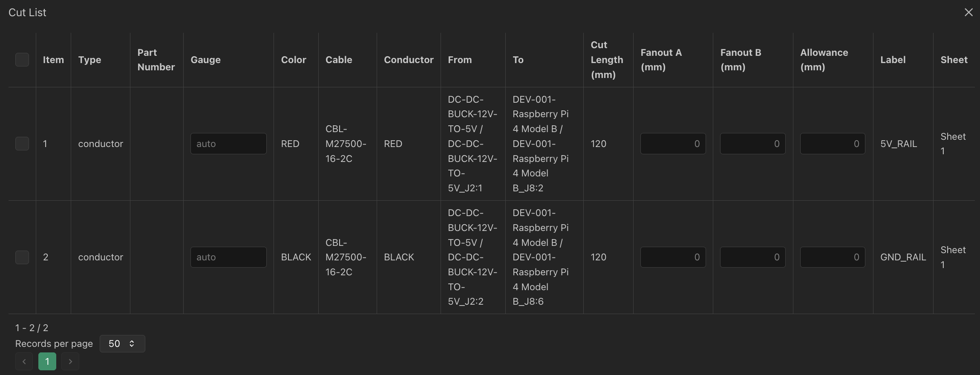The image size is (980, 375).
Task: Select page 1 in pagination
Action: click(x=47, y=361)
